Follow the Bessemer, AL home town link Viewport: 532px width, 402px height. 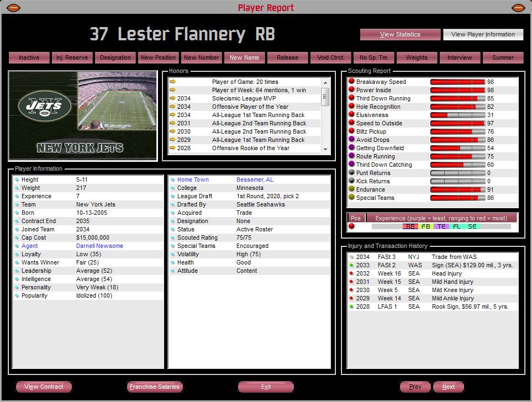255,179
